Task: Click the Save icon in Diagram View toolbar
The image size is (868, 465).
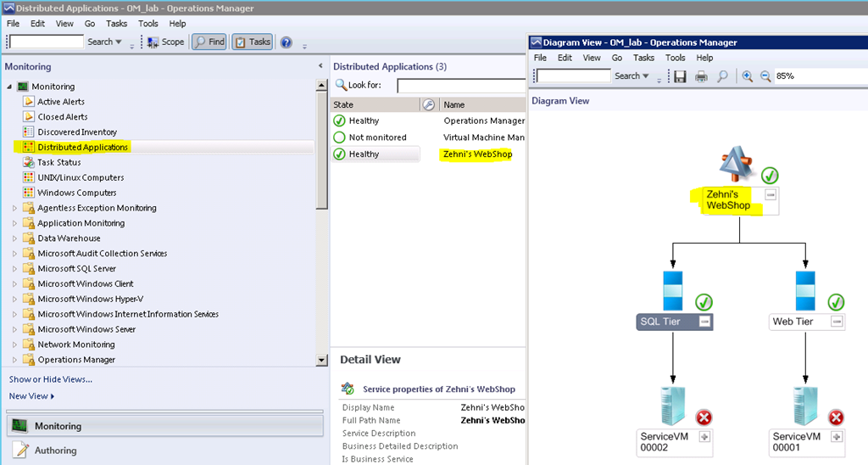Action: click(680, 76)
